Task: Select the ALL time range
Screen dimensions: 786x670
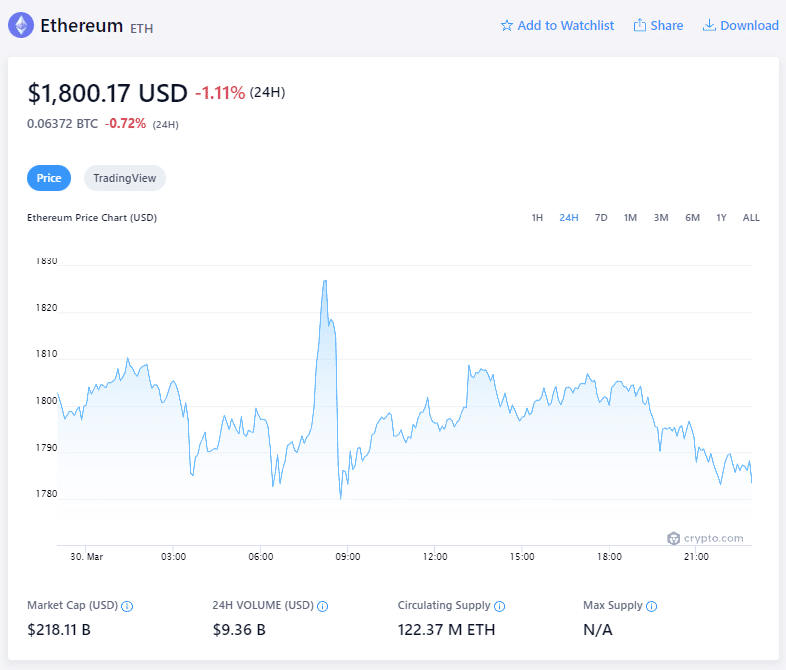Action: click(x=751, y=217)
